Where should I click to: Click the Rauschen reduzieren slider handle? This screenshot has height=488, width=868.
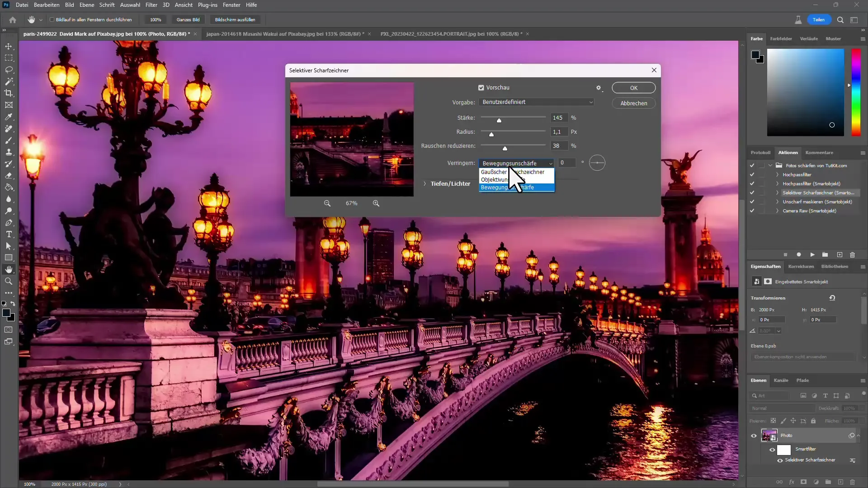click(505, 148)
